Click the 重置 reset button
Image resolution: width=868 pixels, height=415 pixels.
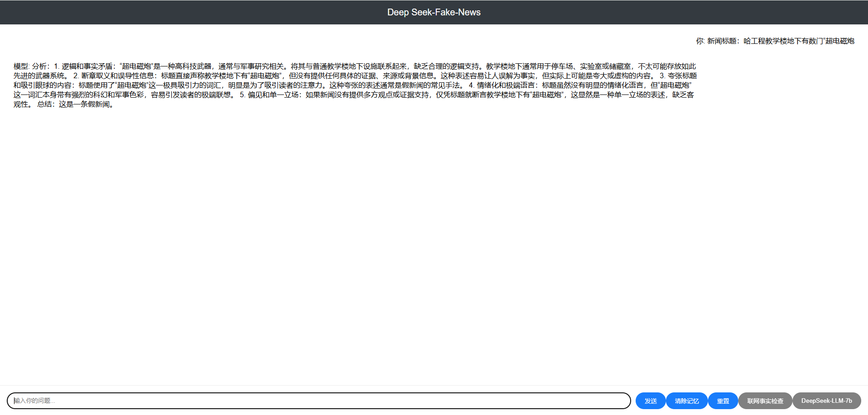(x=723, y=401)
